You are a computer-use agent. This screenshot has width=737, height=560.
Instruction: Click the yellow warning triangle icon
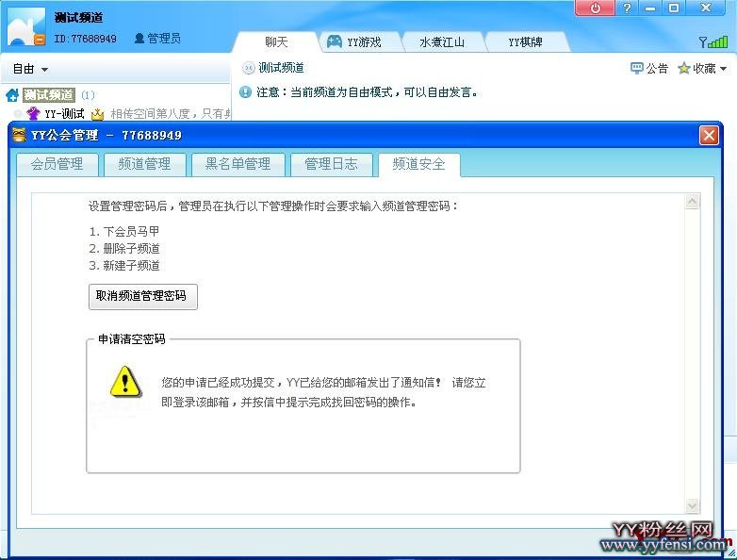[125, 381]
